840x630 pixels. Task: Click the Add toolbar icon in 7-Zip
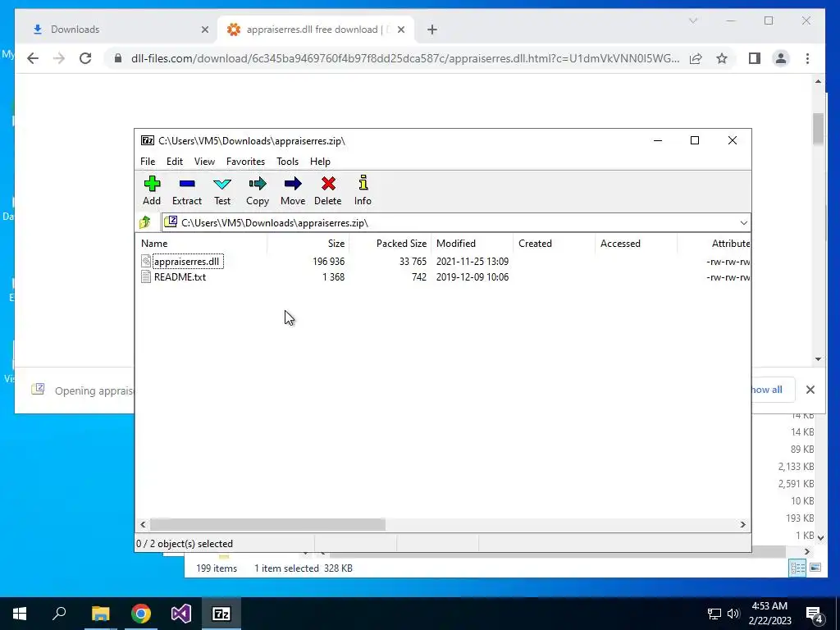[152, 184]
